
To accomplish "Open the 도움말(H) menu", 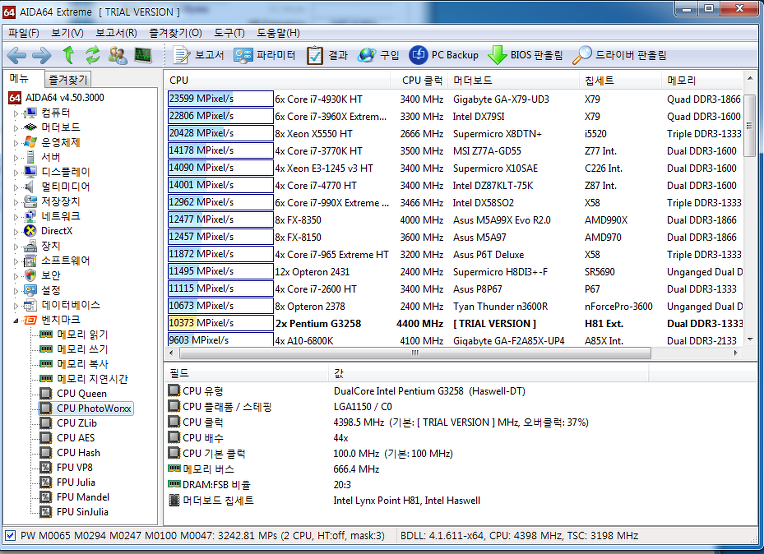I will pyautogui.click(x=278, y=33).
